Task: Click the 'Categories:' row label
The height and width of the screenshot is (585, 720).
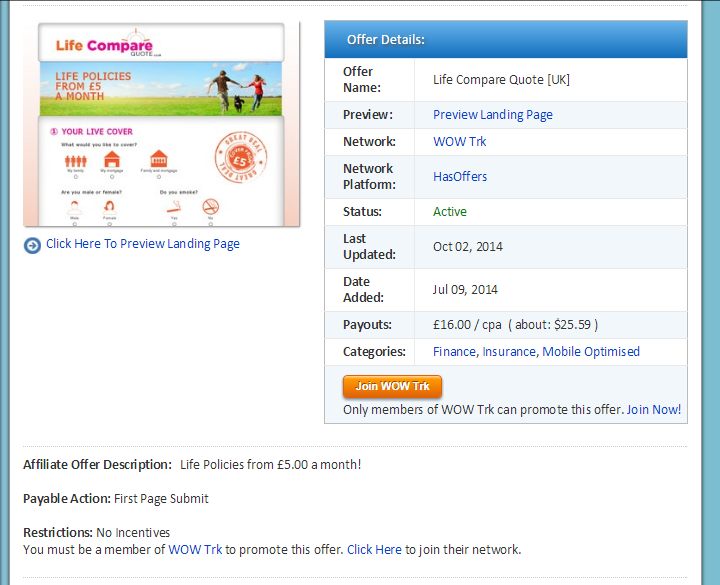Action: pyautogui.click(x=374, y=352)
